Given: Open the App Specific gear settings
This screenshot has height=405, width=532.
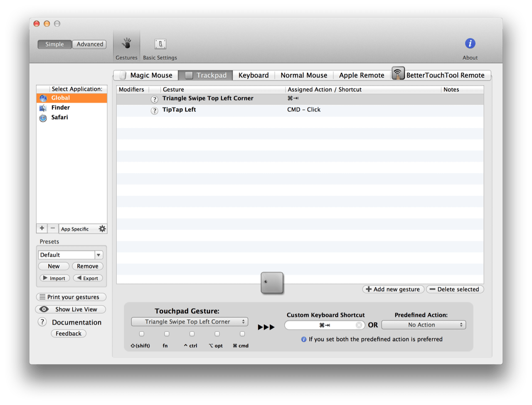Looking at the screenshot, I should 102,229.
